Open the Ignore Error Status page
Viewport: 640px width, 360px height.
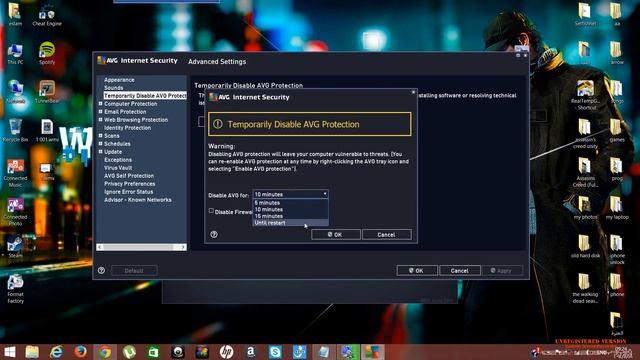pos(129,191)
